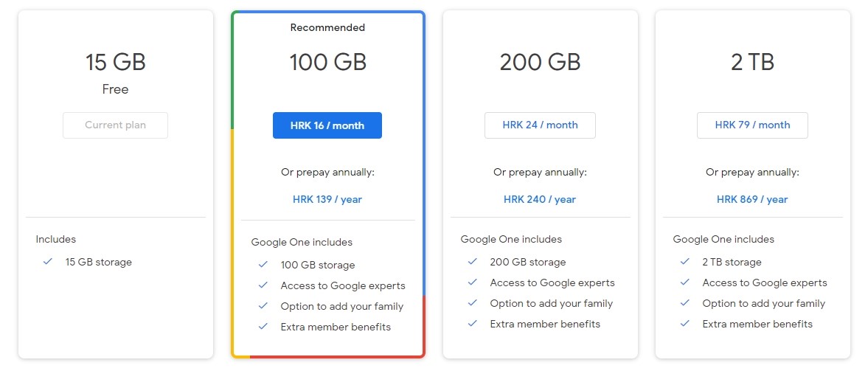The image size is (868, 371).
Task: Click the 200 GB plan heading
Action: 540,62
